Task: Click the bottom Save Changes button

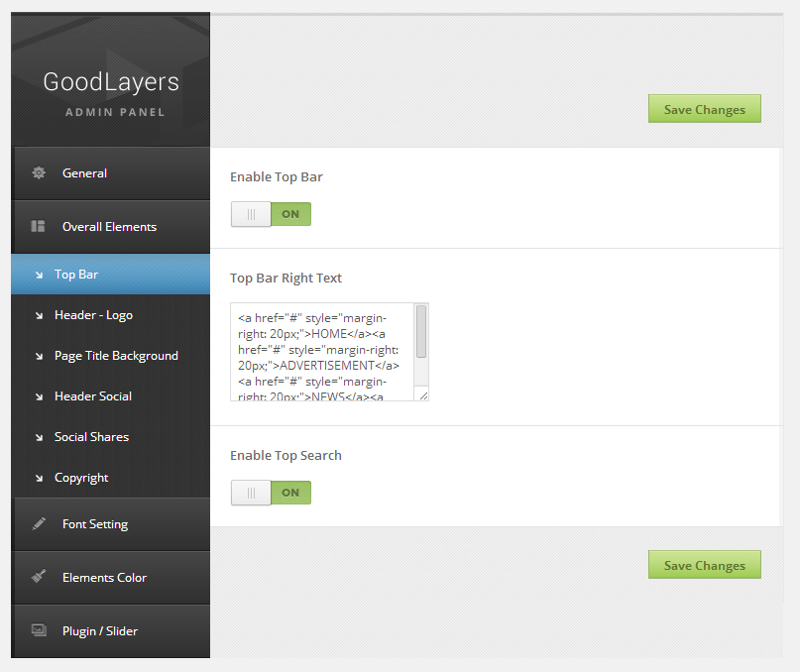Action: [705, 564]
